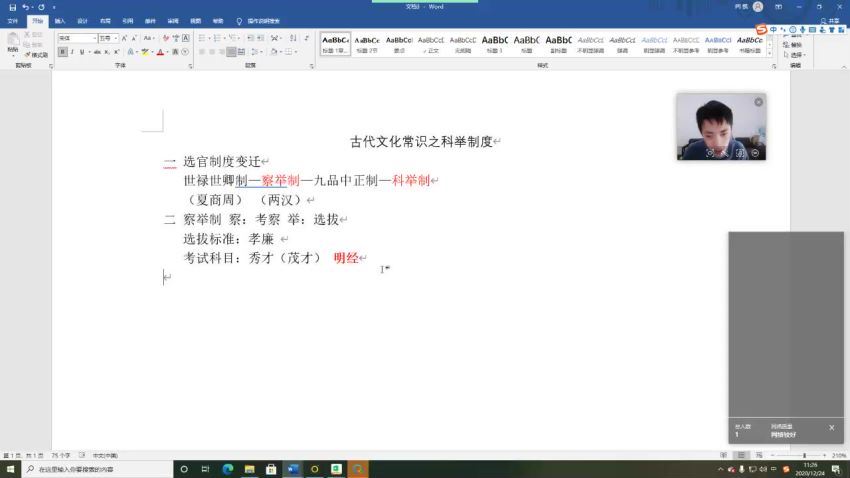Open the 文件 (File) menu tab
Viewport: 850px width, 478px height.
tap(14, 20)
